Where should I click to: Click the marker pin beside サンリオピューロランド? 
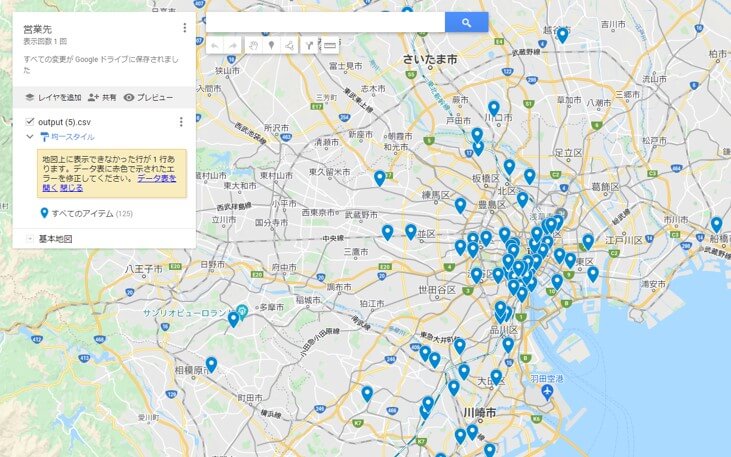(234, 319)
